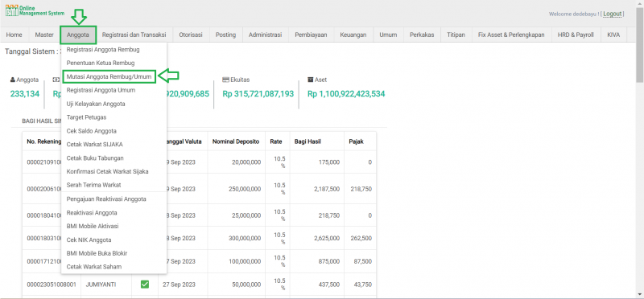Open the Perkakas menu
This screenshot has height=299, width=644.
pos(422,35)
